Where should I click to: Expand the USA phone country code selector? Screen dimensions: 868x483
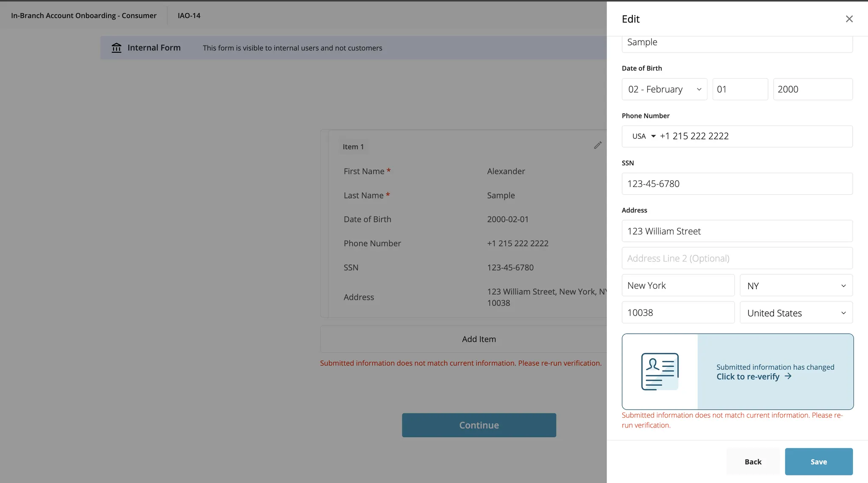643,137
